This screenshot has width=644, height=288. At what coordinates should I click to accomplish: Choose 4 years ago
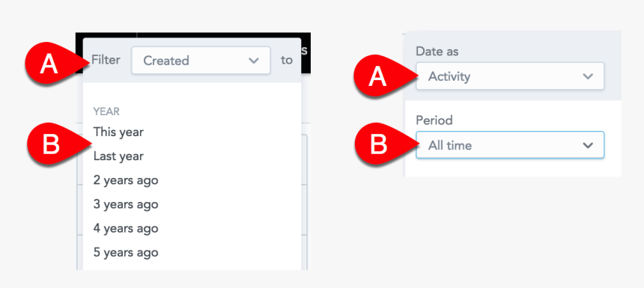(126, 228)
